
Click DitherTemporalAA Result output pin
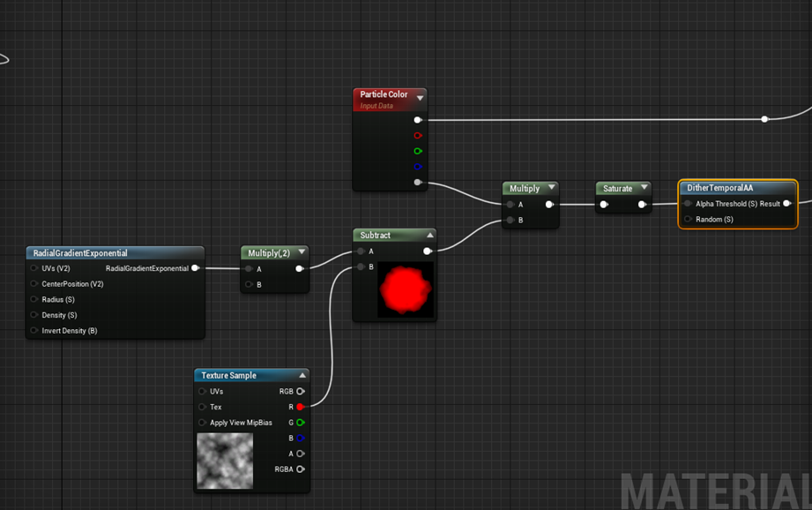click(x=787, y=204)
